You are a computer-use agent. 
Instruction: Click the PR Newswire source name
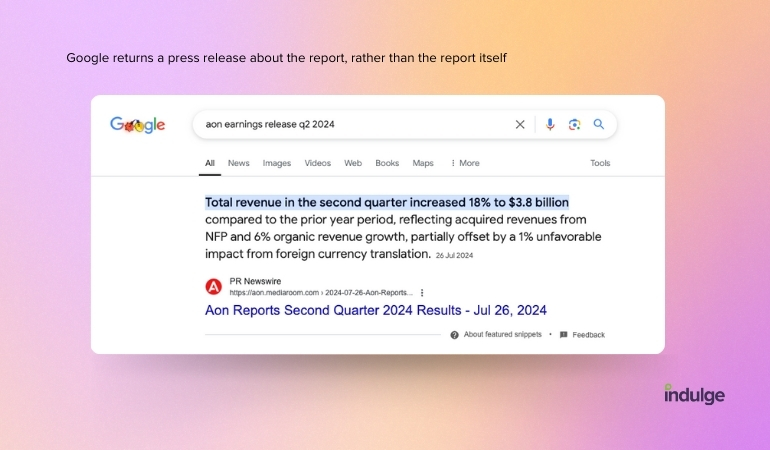click(x=255, y=281)
